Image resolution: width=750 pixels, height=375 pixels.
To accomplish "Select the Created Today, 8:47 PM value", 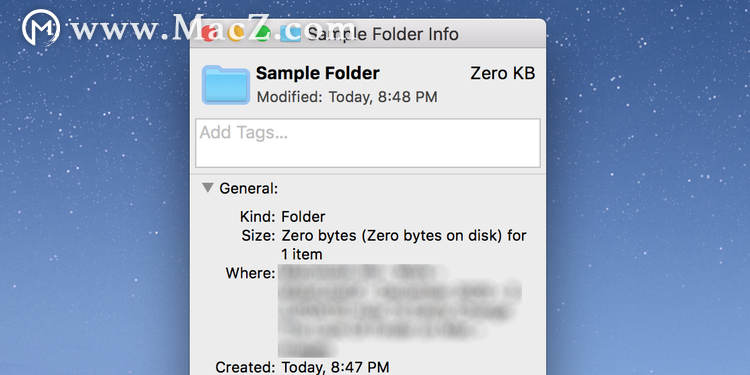I will pyautogui.click(x=335, y=367).
